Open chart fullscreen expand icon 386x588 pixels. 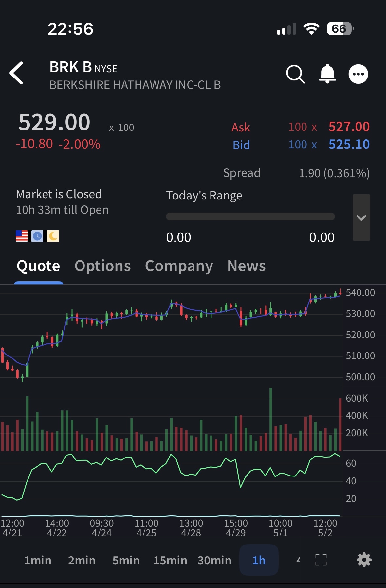point(321,560)
